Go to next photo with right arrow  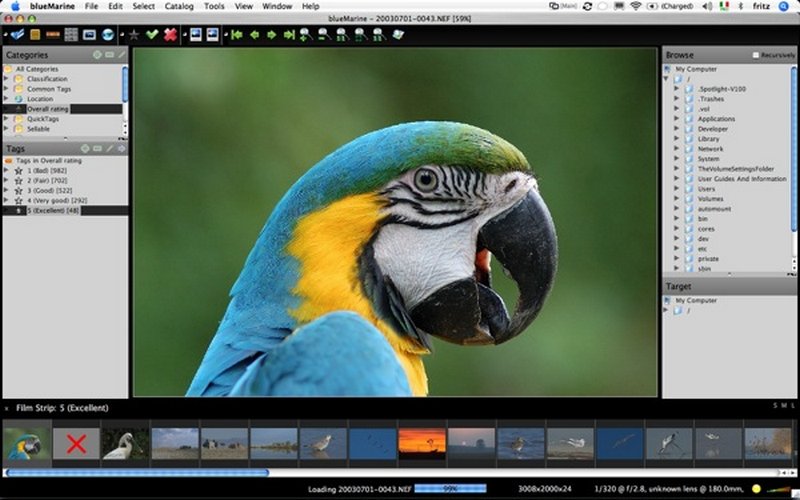pyautogui.click(x=271, y=34)
